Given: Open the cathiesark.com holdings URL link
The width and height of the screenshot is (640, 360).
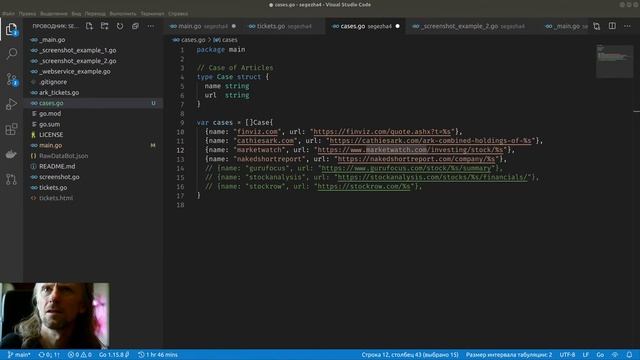Looking at the screenshot, I should [431, 140].
